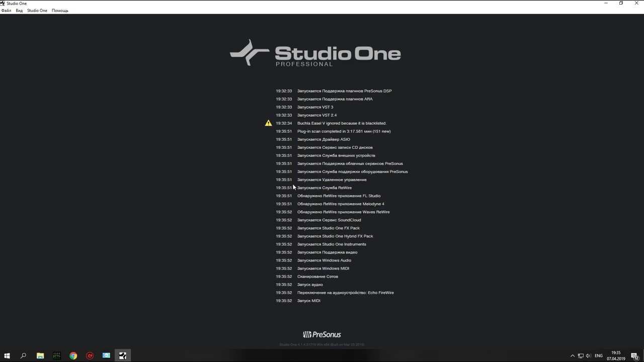
Task: Minimize the Studio One window
Action: (x=606, y=3)
